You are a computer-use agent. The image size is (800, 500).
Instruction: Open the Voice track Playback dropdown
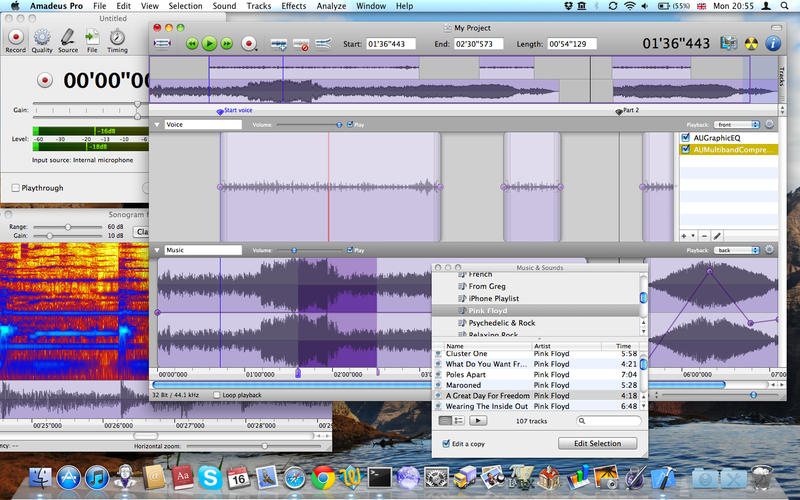coord(734,125)
